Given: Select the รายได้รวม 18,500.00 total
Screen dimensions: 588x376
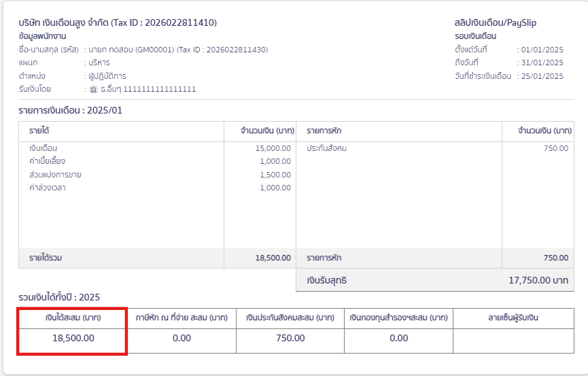Looking at the screenshot, I should (273, 258).
